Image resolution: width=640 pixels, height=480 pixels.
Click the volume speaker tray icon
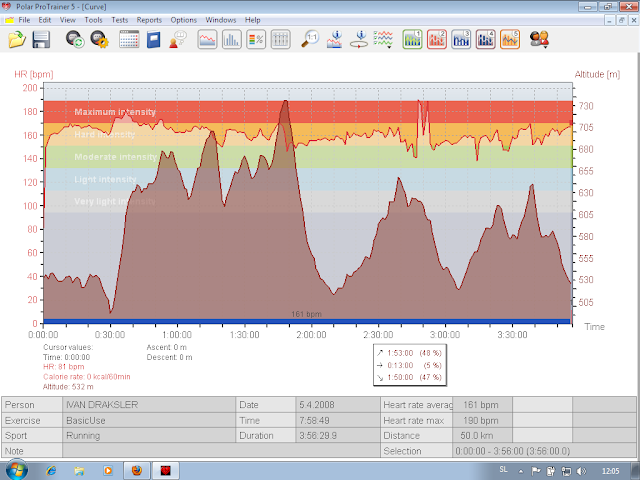(x=582, y=471)
